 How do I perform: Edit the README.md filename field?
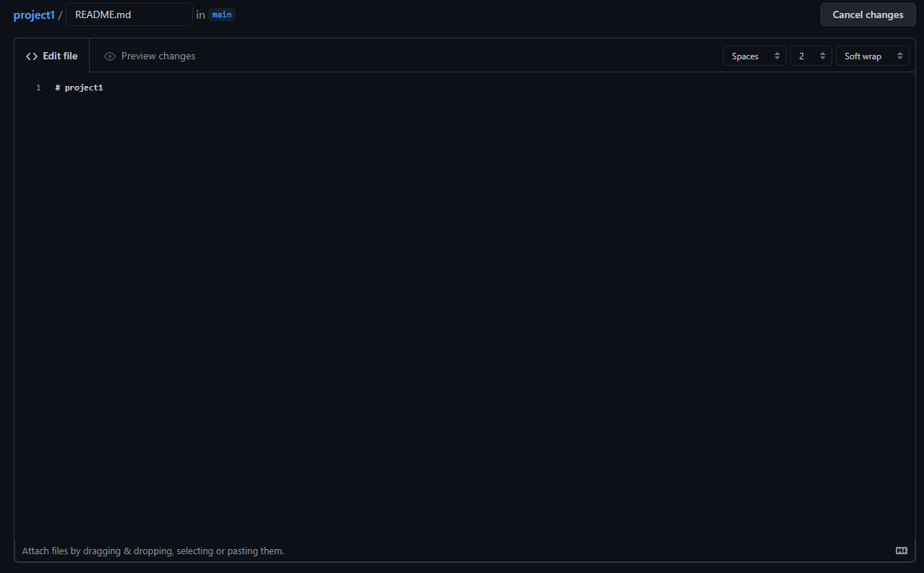click(129, 14)
